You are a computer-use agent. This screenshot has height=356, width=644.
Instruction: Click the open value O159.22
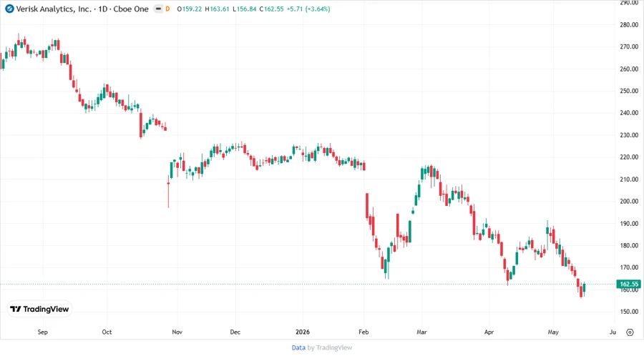[x=190, y=9]
